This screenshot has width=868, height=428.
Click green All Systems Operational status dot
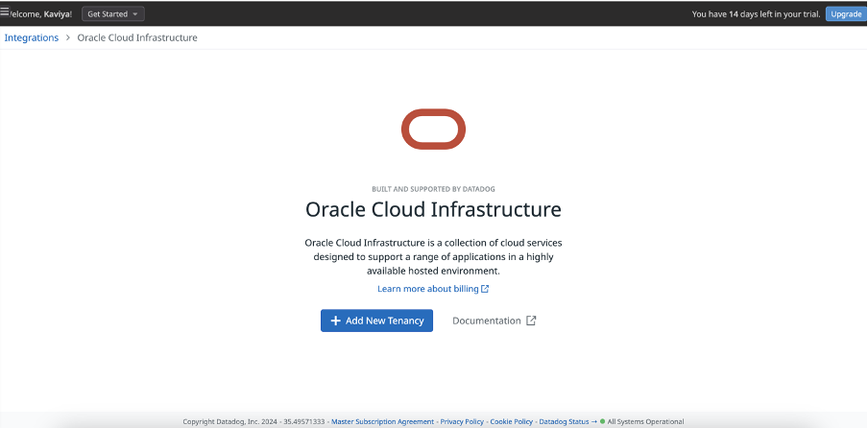tap(603, 421)
